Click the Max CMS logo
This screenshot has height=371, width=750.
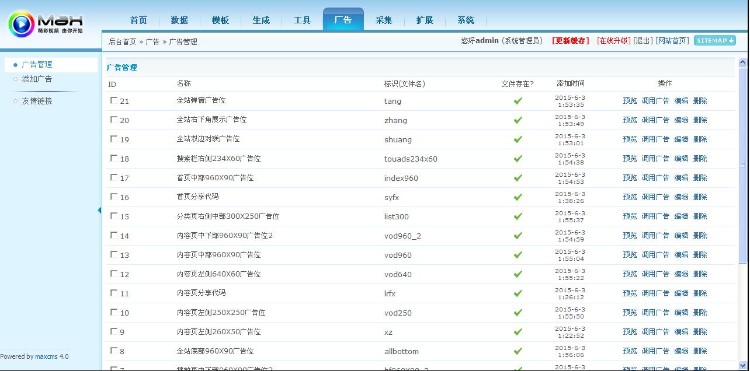46,23
